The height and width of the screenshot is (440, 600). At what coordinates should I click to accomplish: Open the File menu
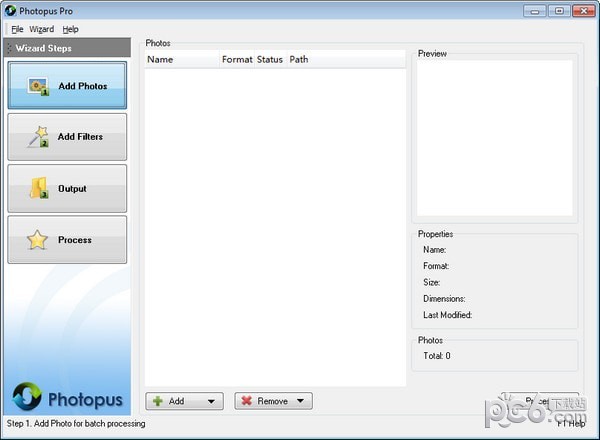[17, 30]
